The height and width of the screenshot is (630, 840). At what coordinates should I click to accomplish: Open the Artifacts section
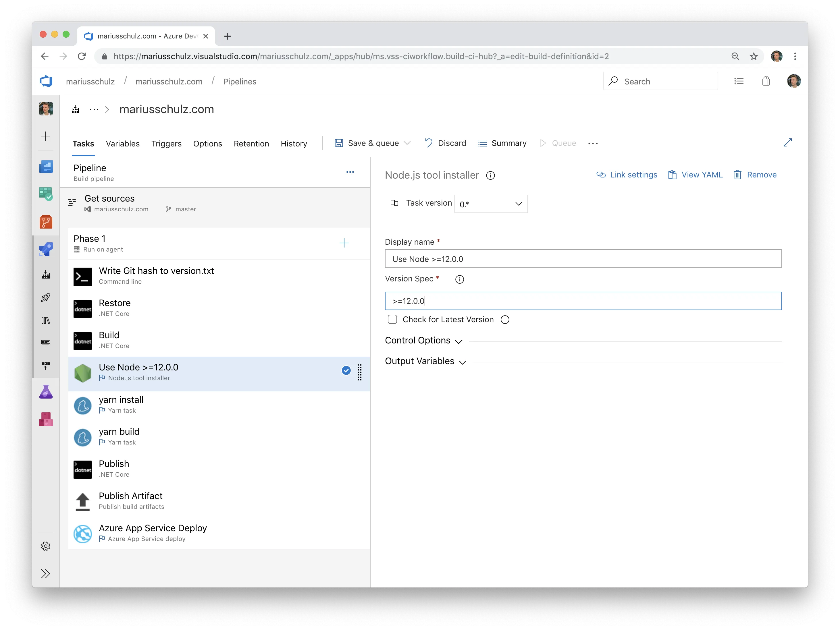tap(46, 419)
